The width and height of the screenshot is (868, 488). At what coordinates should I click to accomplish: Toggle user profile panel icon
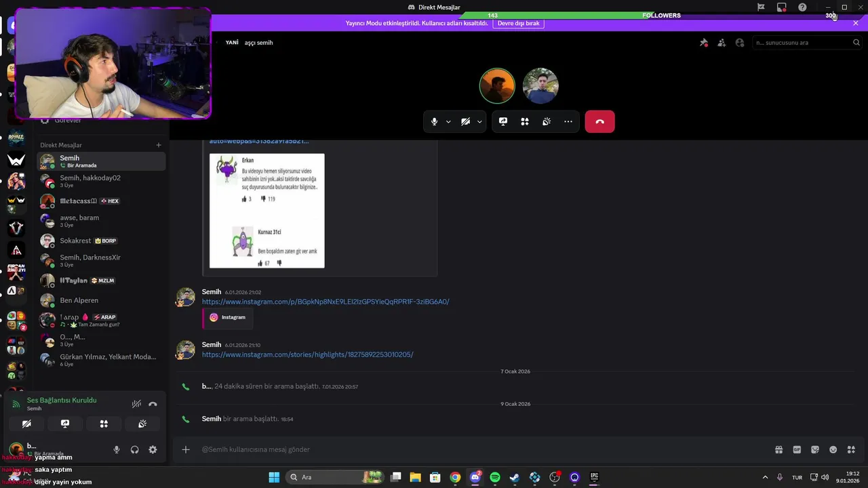point(740,43)
